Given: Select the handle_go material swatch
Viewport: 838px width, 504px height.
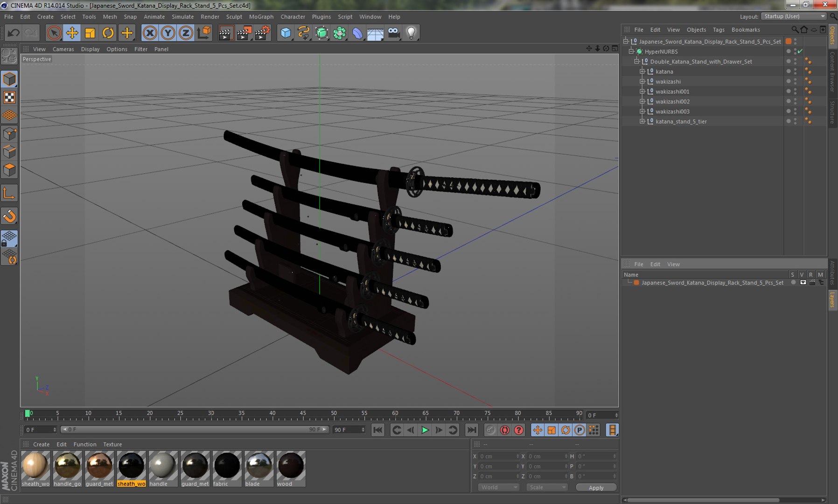Looking at the screenshot, I should [x=67, y=469].
